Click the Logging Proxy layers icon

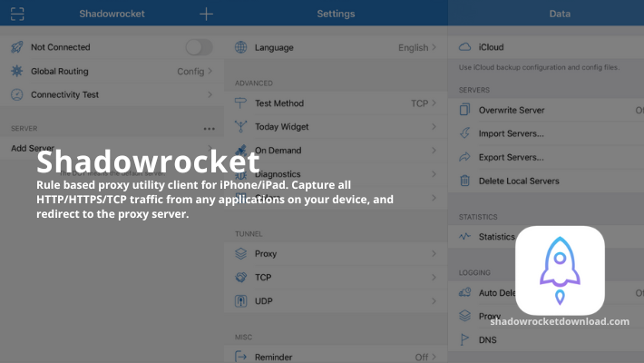[x=464, y=316]
